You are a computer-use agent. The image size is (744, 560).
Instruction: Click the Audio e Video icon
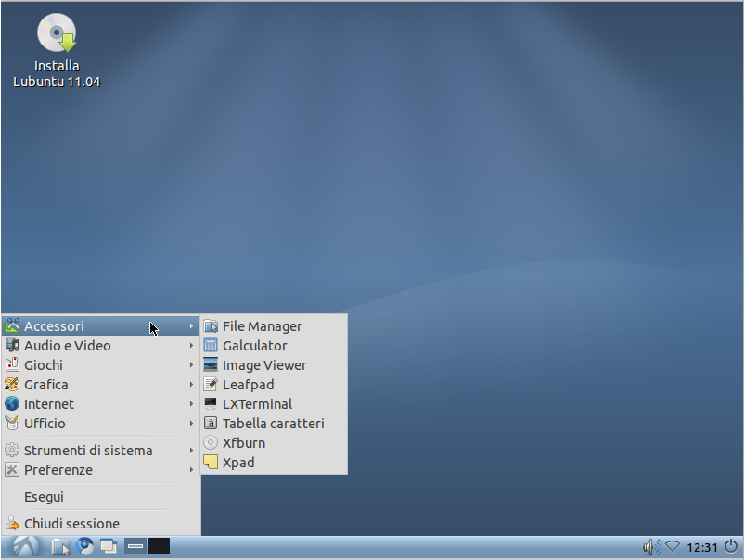(12, 346)
